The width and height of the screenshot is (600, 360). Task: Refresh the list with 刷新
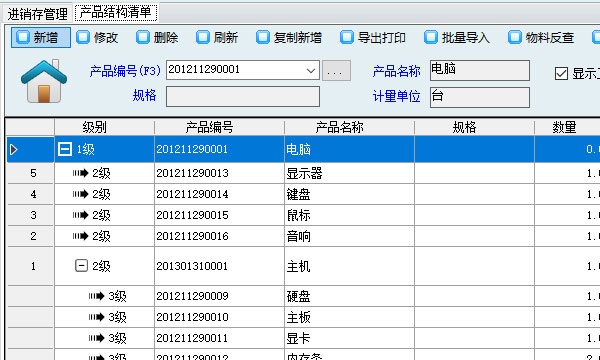[x=217, y=37]
